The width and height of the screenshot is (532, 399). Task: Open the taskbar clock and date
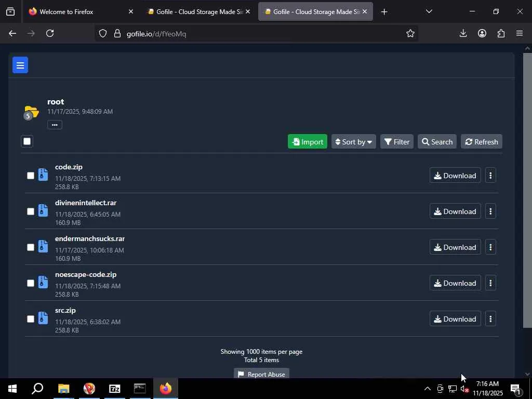click(487, 389)
